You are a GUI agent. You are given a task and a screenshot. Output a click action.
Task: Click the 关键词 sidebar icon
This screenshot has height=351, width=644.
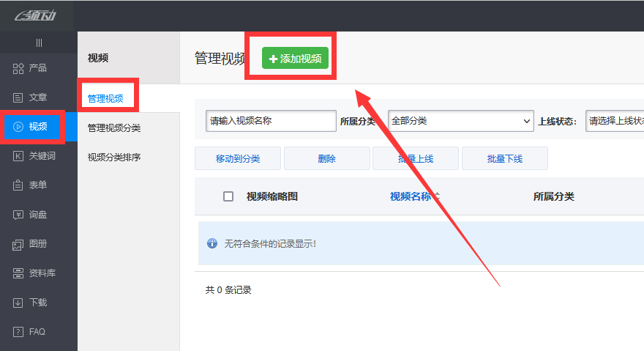click(x=18, y=156)
